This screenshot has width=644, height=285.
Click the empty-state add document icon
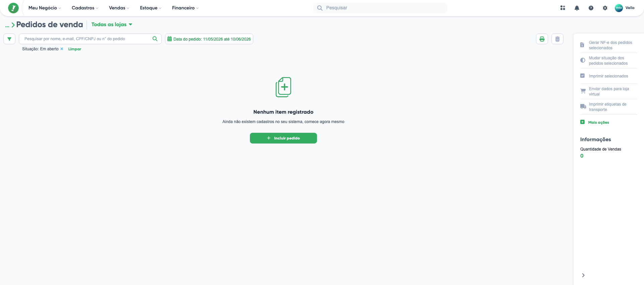point(283,87)
